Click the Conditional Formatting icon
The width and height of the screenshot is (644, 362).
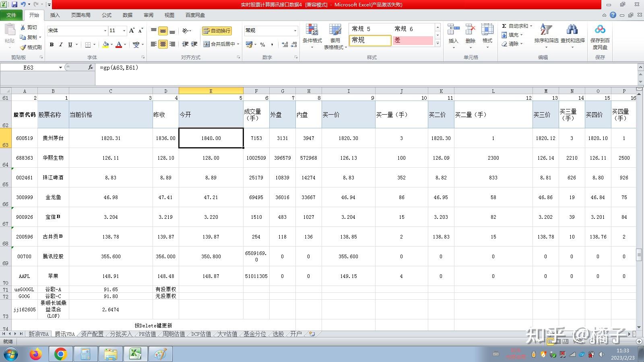point(312,30)
